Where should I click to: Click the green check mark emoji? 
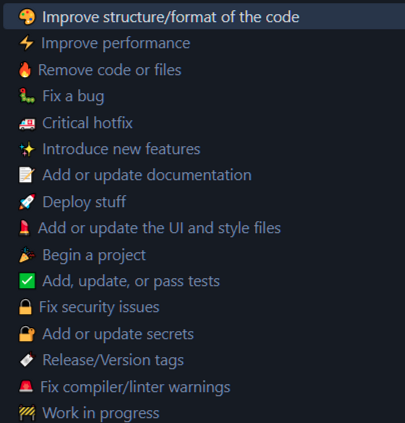tap(27, 281)
